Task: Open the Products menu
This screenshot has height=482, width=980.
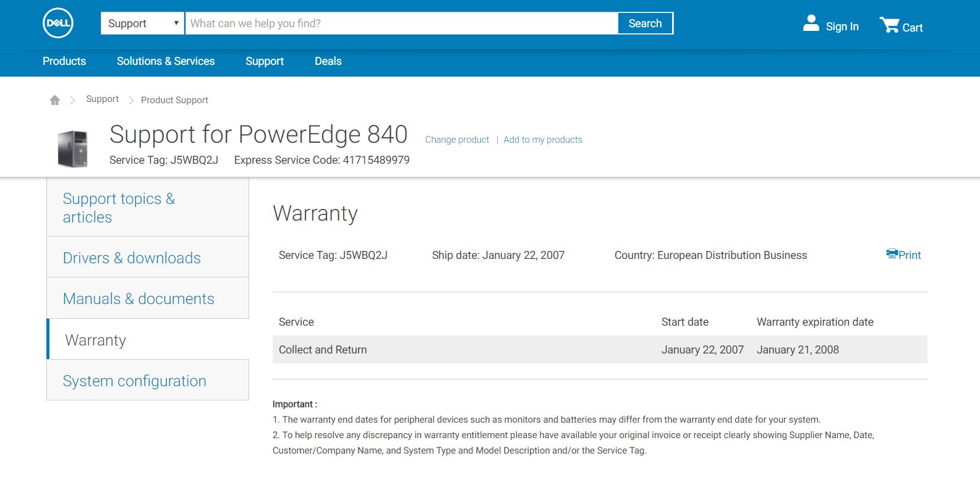Action: [x=64, y=61]
